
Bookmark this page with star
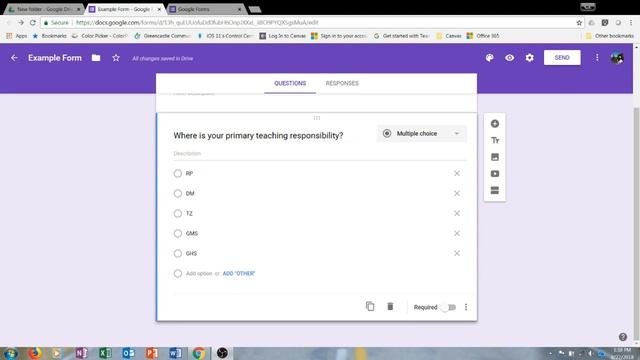coord(579,23)
